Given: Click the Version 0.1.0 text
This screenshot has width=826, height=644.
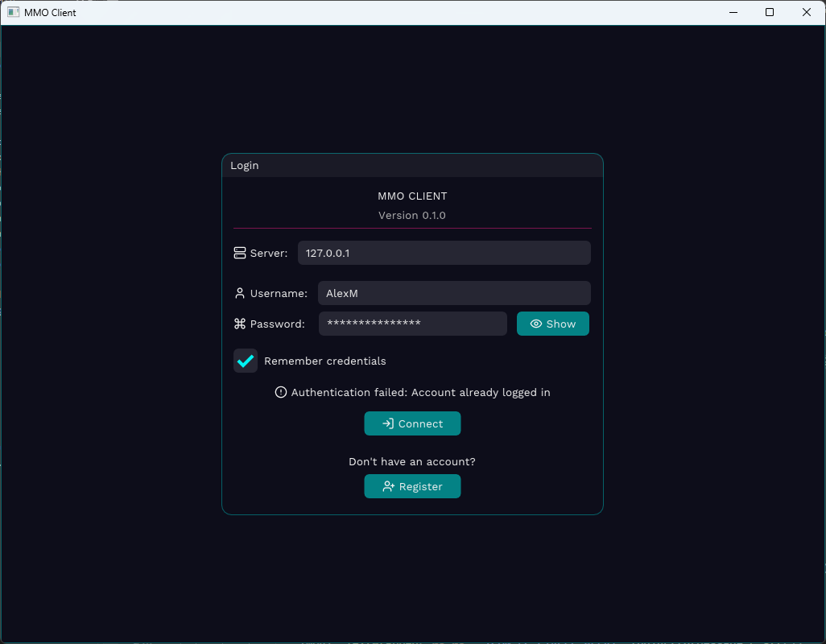Looking at the screenshot, I should tap(412, 215).
